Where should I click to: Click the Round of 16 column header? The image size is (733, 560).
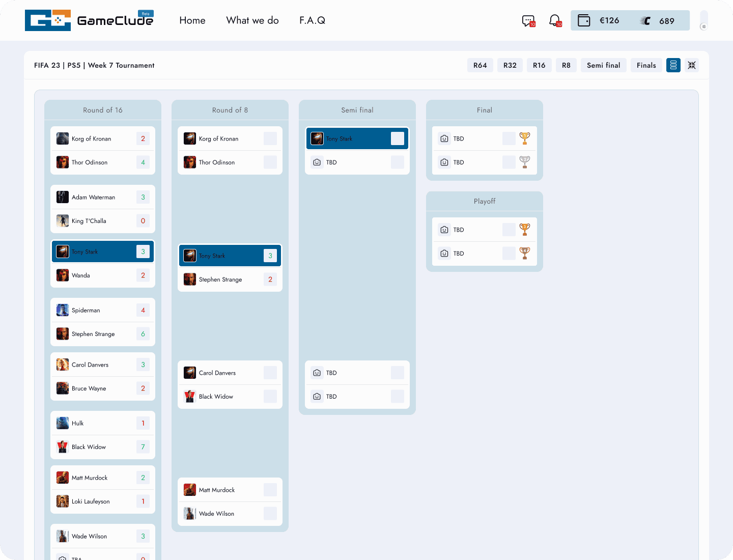click(x=103, y=110)
